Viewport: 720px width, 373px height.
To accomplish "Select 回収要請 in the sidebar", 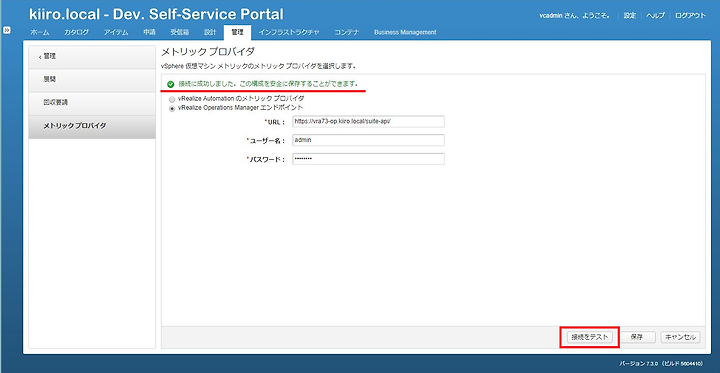I will click(92, 103).
